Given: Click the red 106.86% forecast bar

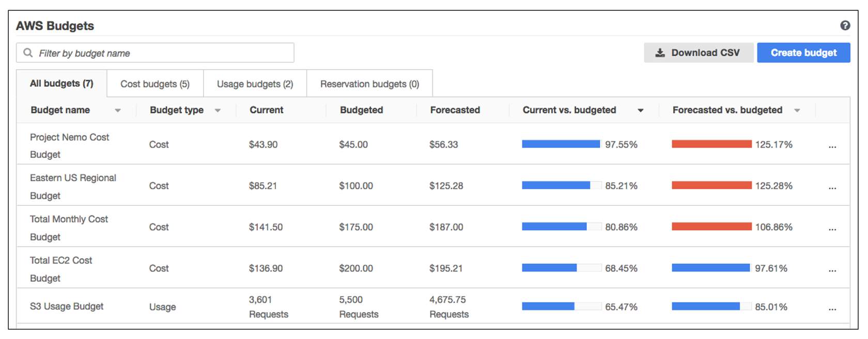Looking at the screenshot, I should 712,227.
